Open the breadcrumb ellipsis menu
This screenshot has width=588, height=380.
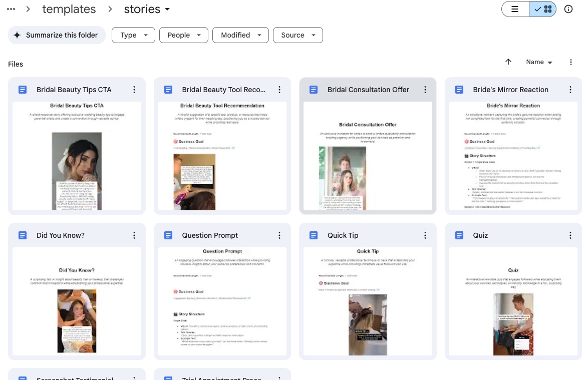pyautogui.click(x=11, y=9)
